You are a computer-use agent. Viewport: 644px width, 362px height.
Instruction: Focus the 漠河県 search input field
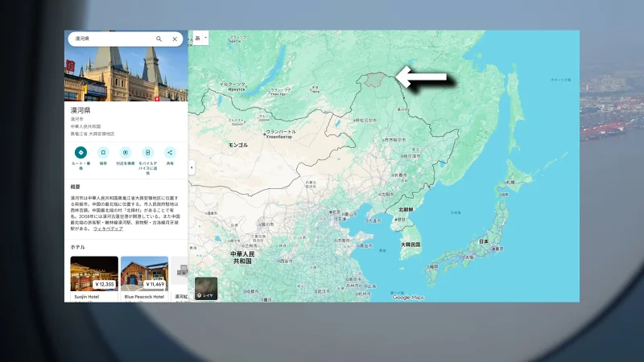111,39
